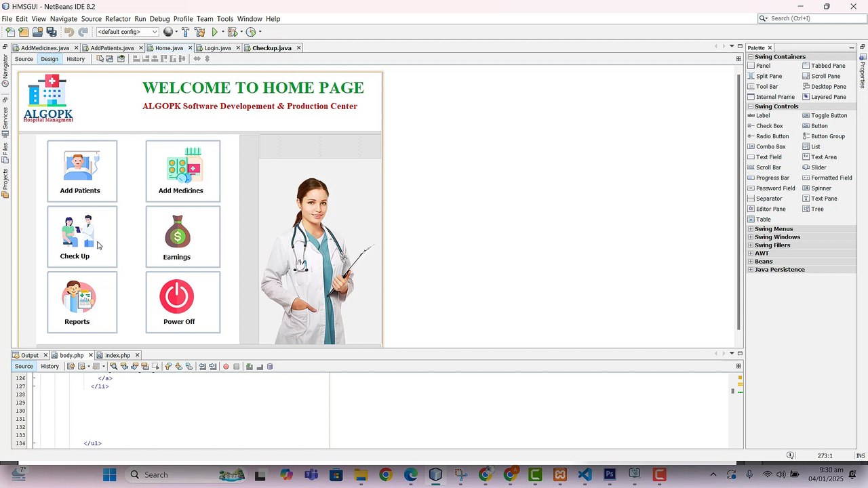The height and width of the screenshot is (488, 868).
Task: Select the Earnings button in form
Action: [x=183, y=237]
